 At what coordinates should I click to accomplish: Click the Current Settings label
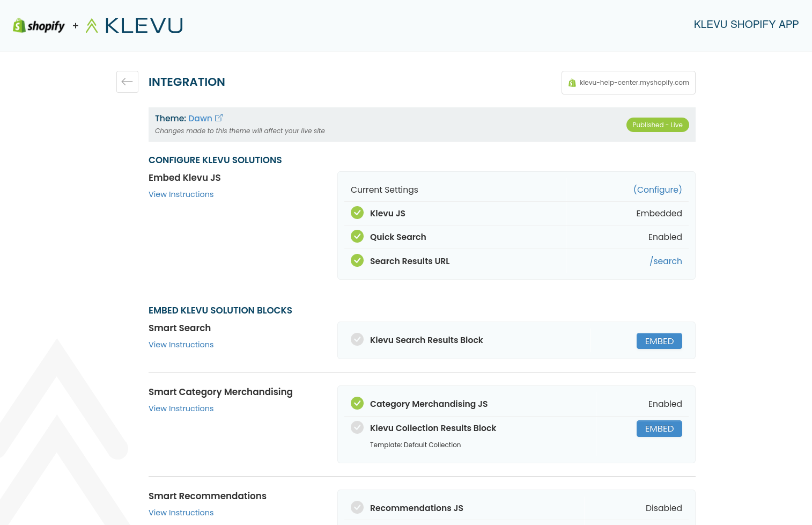[x=385, y=189]
